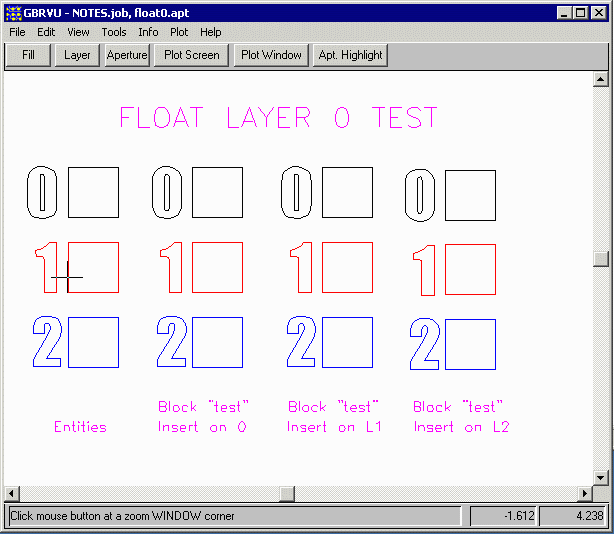
Task: Click the black 0 outline above Insert on L2
Action: tap(420, 195)
